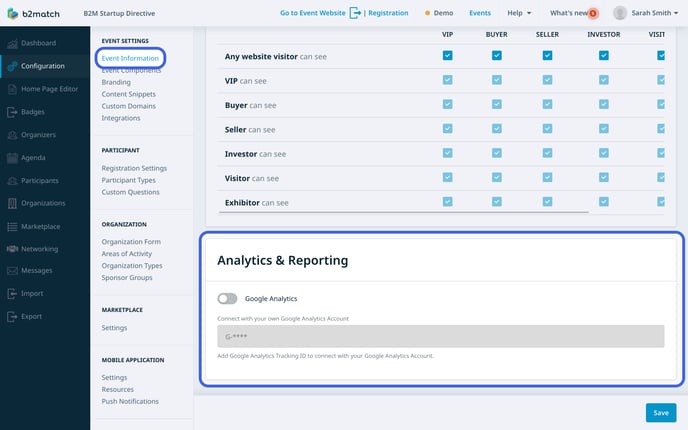Screen dimensions: 688x430
Task: Click the B2M Startup Directive event name
Action: 119,14
